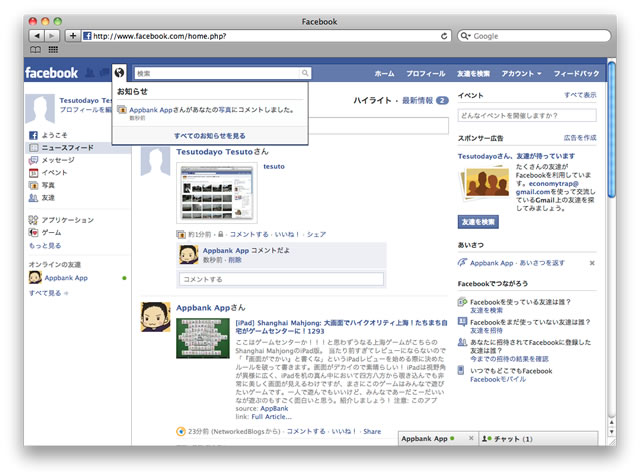Click すべて表示 next to イベント
Viewport: 640px width, 475px height.
pyautogui.click(x=580, y=95)
